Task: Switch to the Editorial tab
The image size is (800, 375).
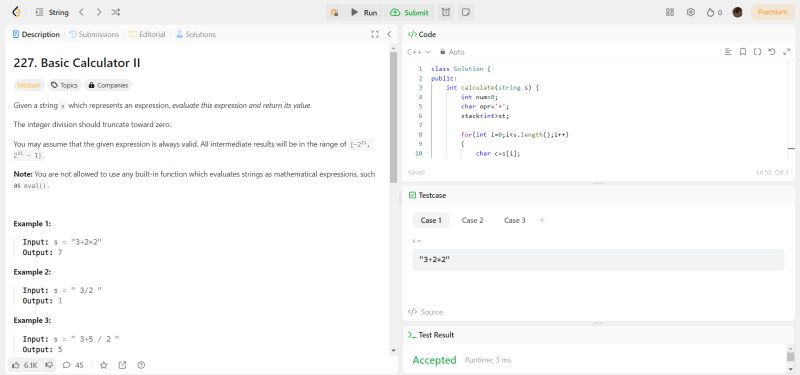Action: pyautogui.click(x=147, y=34)
